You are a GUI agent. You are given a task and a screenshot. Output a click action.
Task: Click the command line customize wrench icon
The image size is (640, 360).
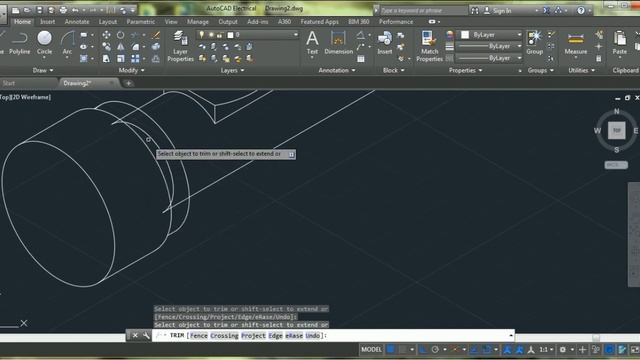click(x=146, y=336)
